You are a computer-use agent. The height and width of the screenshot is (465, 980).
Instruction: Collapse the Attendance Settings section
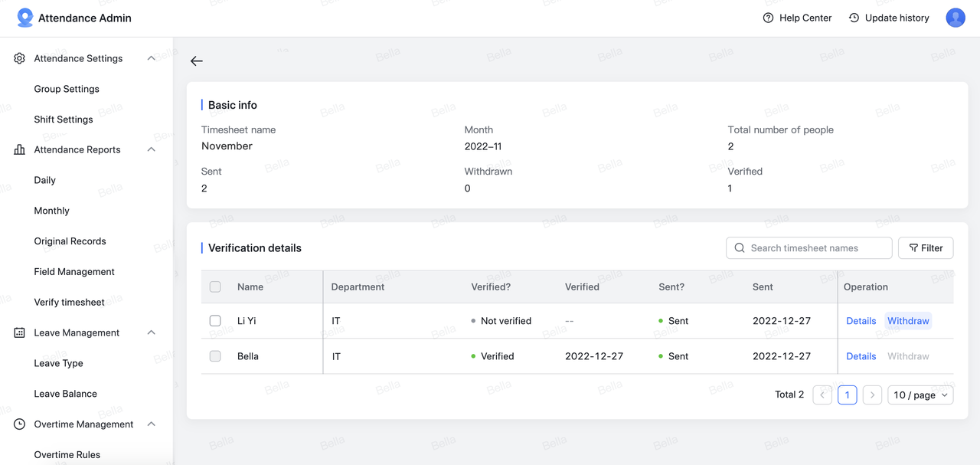click(151, 58)
